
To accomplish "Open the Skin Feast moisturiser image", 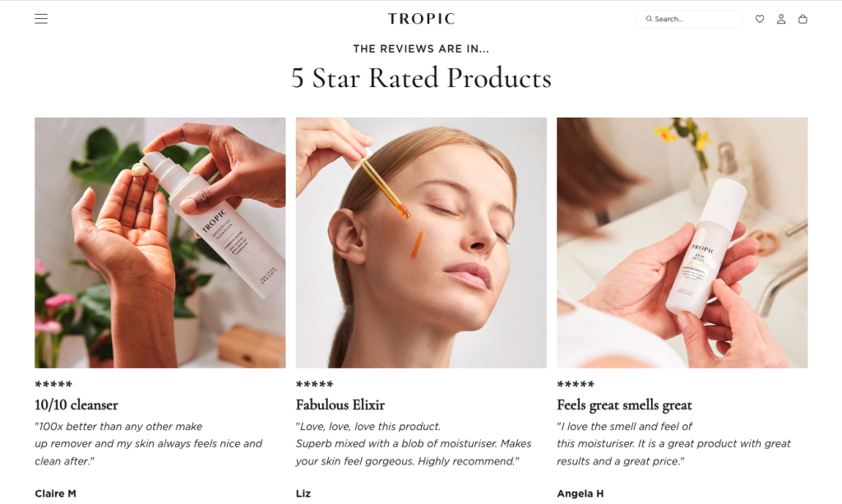I will [682, 243].
